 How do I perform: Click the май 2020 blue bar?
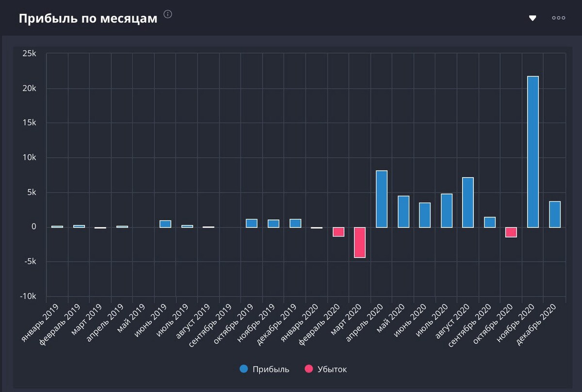point(404,212)
